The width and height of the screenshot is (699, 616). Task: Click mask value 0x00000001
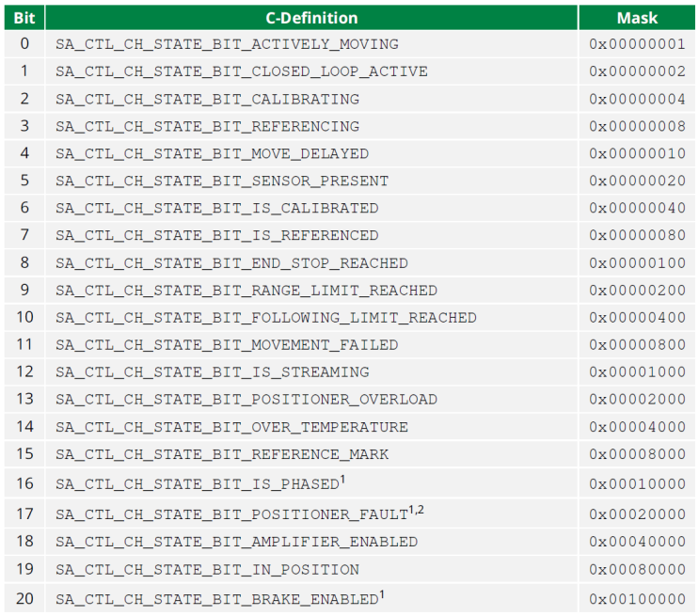tap(637, 43)
